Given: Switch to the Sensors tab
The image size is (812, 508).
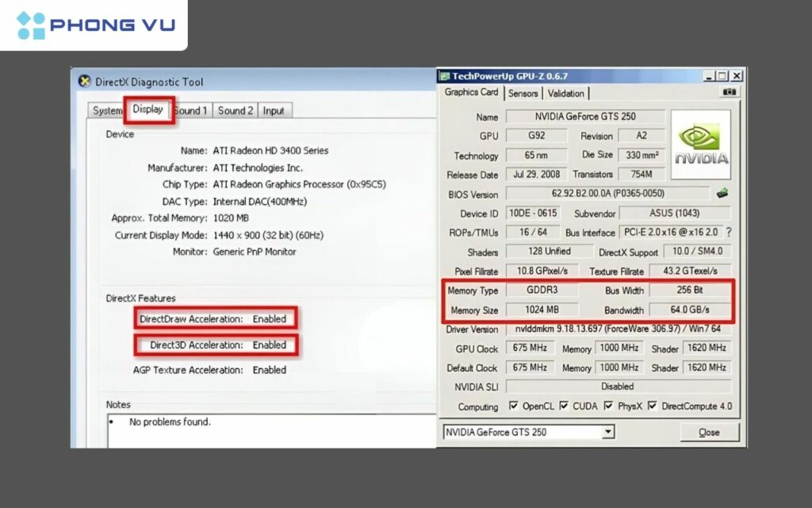Looking at the screenshot, I should point(523,93).
